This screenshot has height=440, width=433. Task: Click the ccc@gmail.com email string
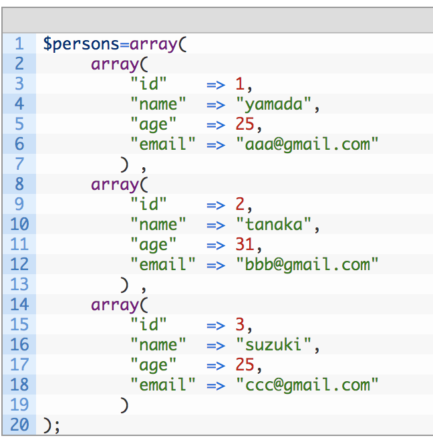[307, 385]
